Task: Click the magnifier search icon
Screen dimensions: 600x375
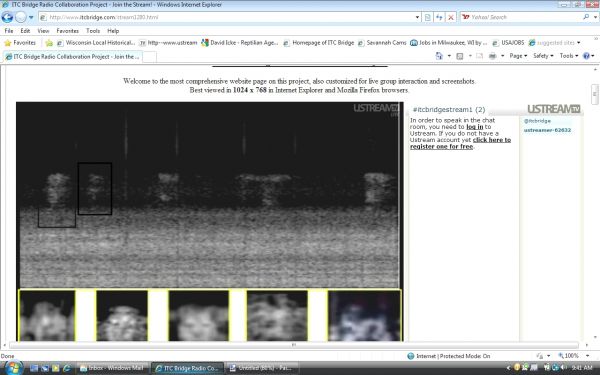Action: pyautogui.click(x=586, y=17)
